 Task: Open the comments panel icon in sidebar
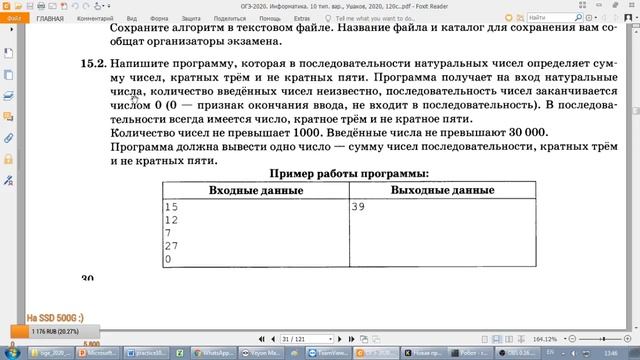9,117
